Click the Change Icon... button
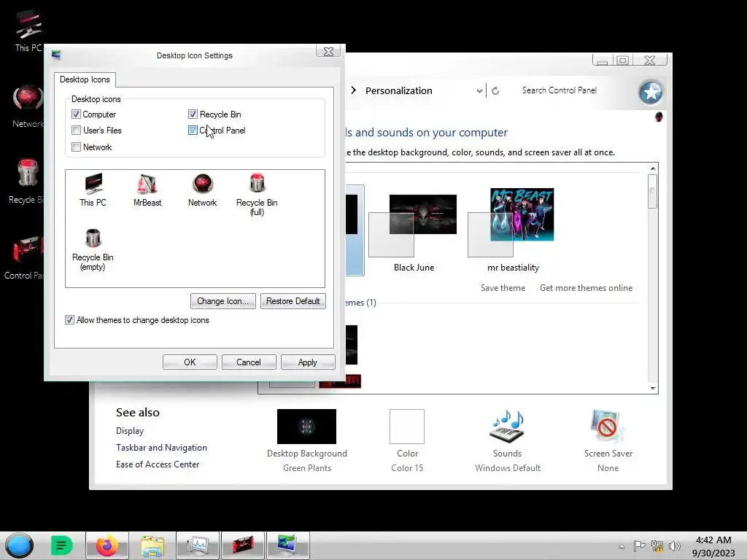The height and width of the screenshot is (560, 747). point(223,301)
